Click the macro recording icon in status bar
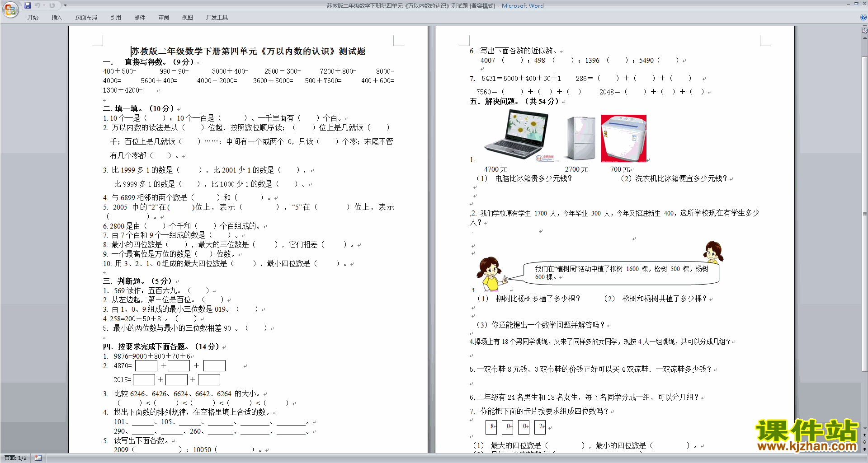The width and height of the screenshot is (868, 463). (38, 458)
